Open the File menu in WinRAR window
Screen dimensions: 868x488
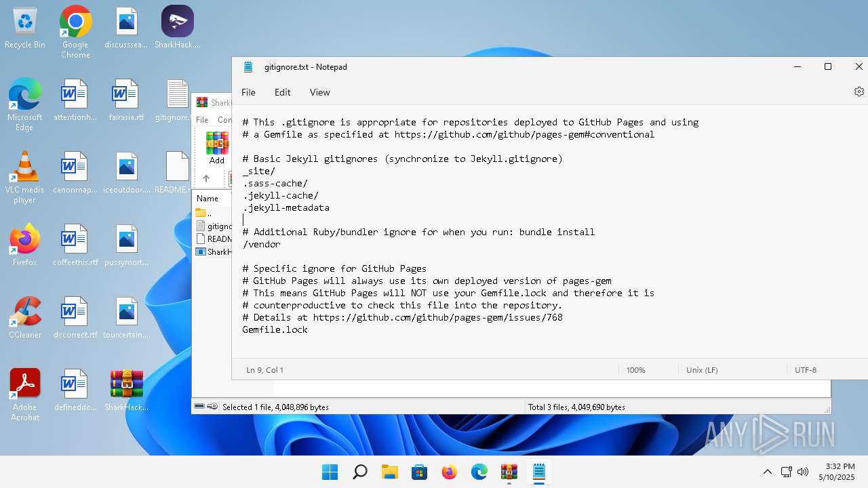202,120
